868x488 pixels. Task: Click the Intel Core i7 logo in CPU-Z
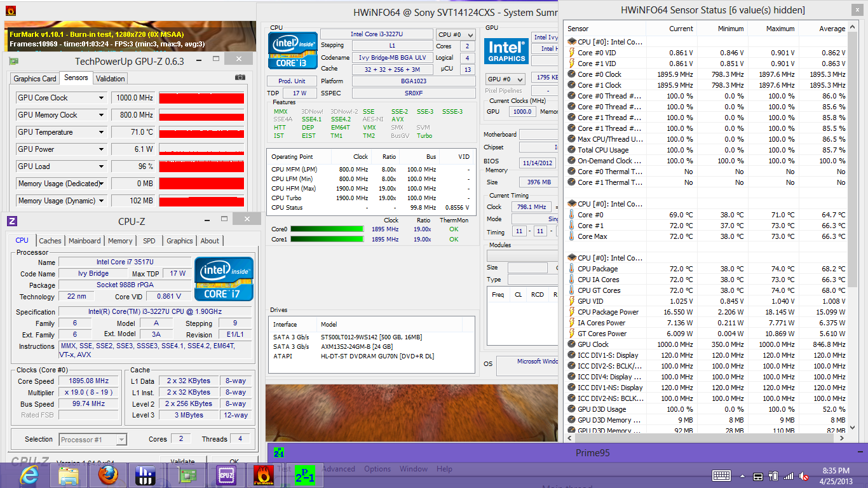(x=224, y=278)
